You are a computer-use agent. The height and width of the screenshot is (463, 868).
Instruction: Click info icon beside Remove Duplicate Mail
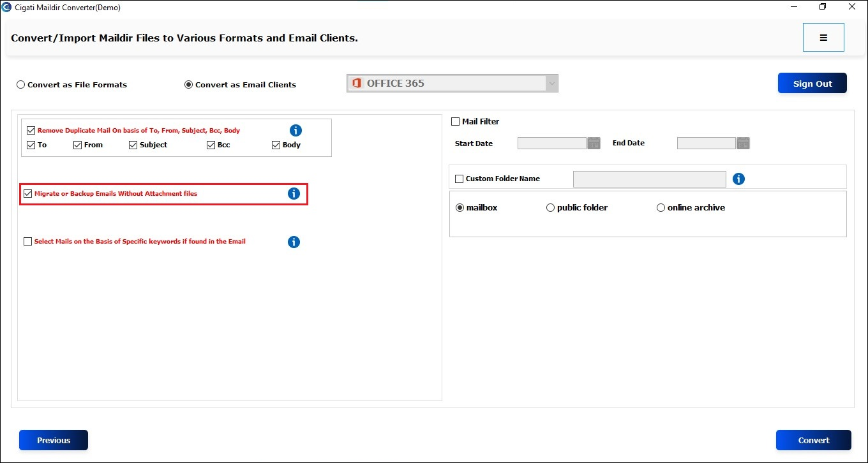(296, 130)
